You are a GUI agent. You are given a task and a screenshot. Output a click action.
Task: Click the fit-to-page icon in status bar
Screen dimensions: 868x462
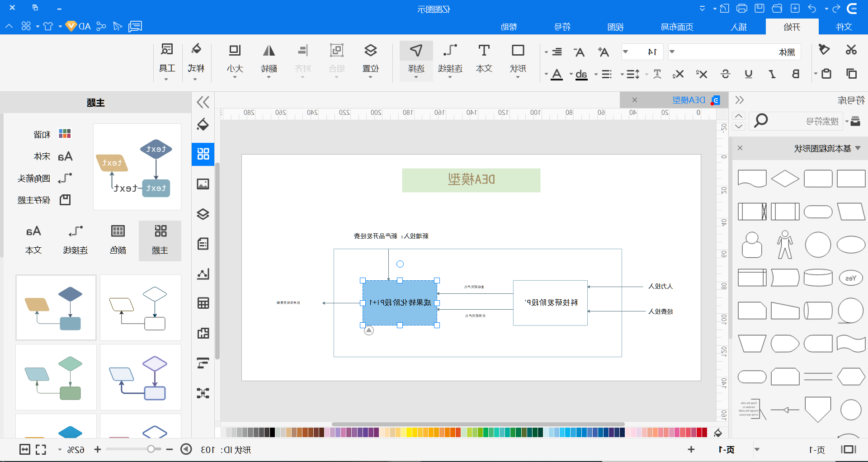point(25,449)
